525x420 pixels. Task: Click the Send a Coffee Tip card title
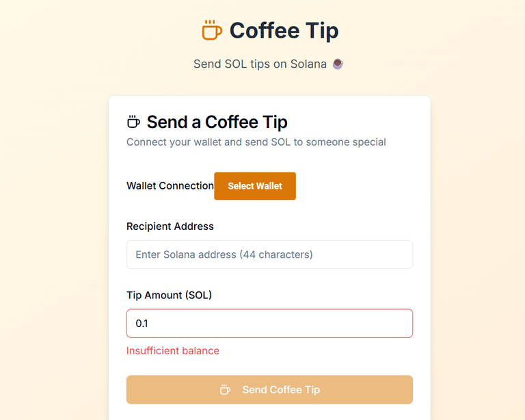pos(217,122)
